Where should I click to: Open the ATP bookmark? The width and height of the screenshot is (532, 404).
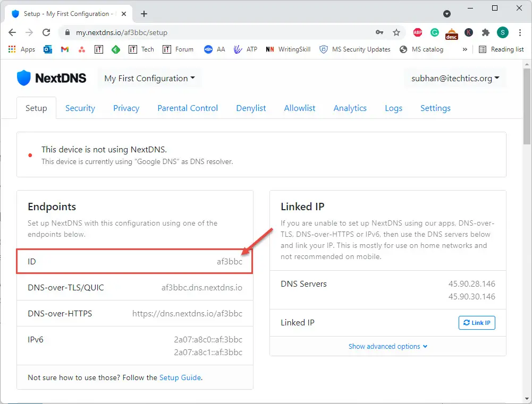click(x=246, y=49)
